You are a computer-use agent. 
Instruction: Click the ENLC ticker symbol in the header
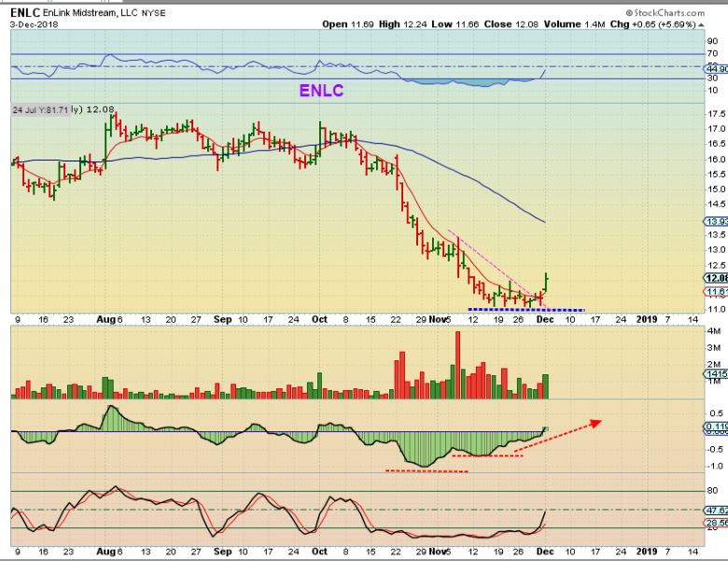tap(25, 13)
